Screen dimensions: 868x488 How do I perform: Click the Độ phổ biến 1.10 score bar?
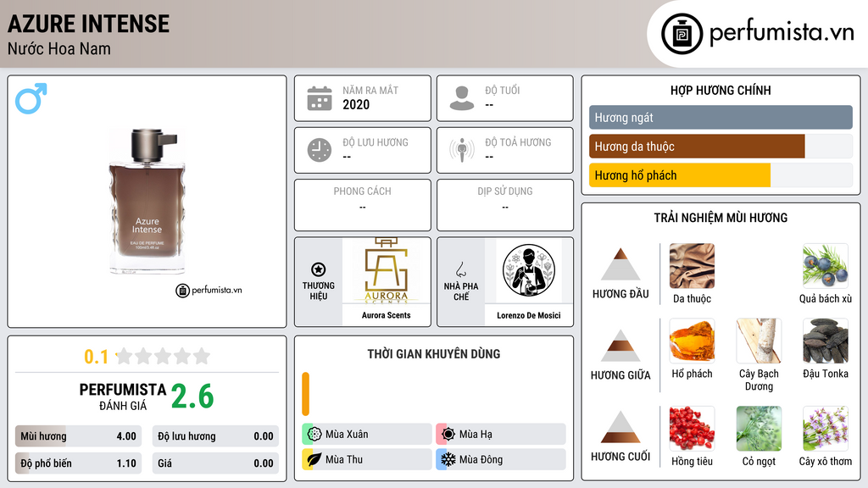pos(78,463)
